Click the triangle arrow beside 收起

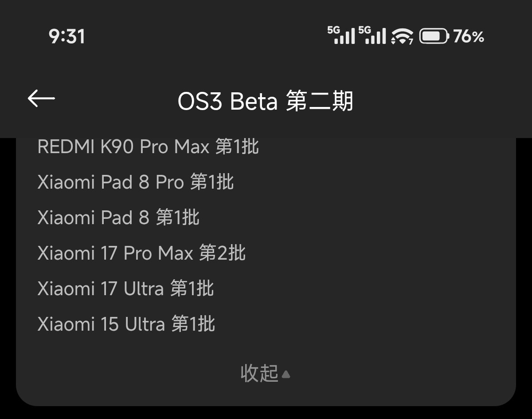[x=286, y=374]
